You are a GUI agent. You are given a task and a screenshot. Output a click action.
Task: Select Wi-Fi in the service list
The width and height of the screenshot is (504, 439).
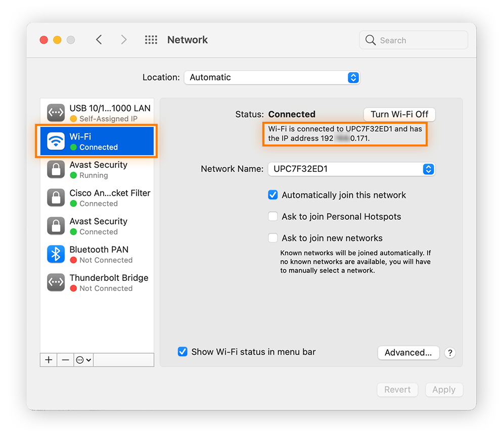pyautogui.click(x=96, y=141)
